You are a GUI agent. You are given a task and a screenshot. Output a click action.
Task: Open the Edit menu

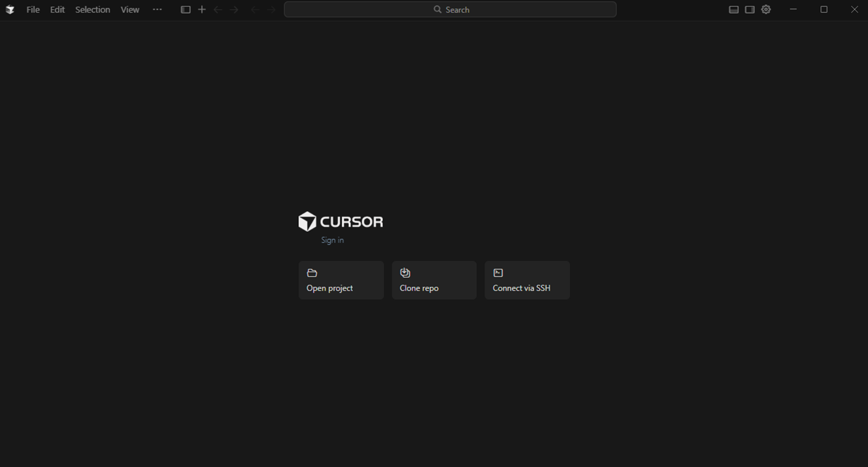click(x=57, y=9)
